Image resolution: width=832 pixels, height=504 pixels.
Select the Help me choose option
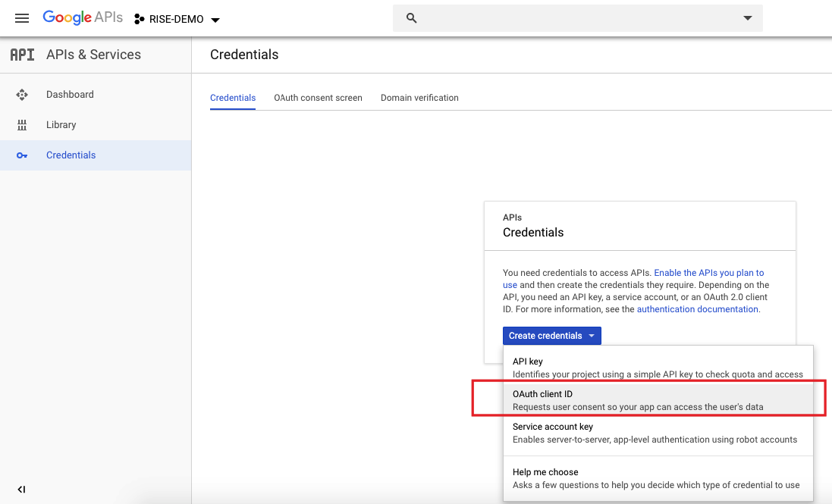click(658, 478)
